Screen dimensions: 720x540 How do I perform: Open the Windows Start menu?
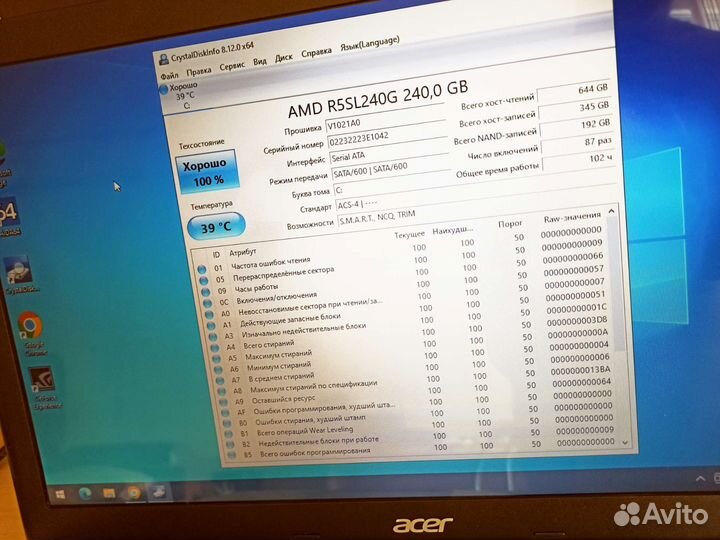click(60, 494)
